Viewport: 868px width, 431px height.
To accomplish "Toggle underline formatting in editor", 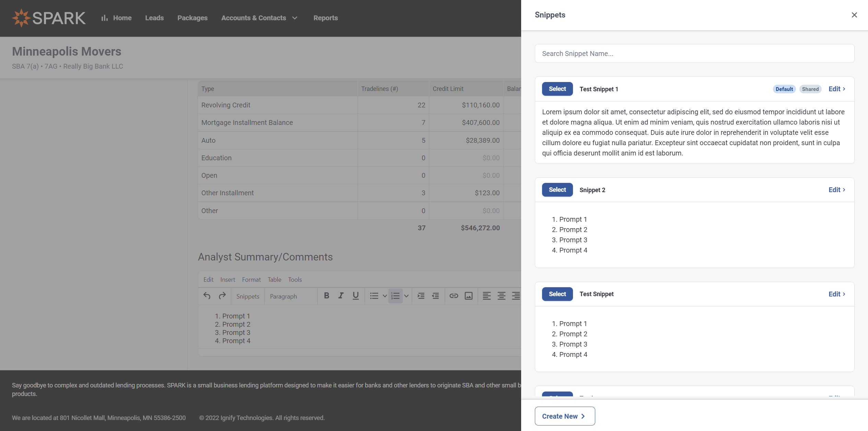I will (x=356, y=296).
